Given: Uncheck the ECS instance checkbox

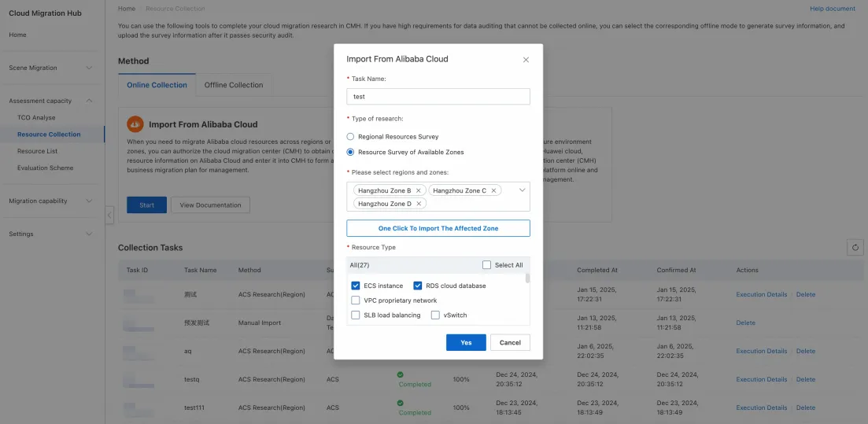Looking at the screenshot, I should [356, 286].
